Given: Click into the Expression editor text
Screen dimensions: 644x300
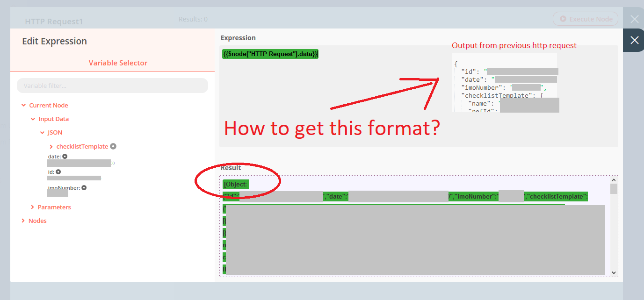Looking at the screenshot, I should [x=270, y=54].
